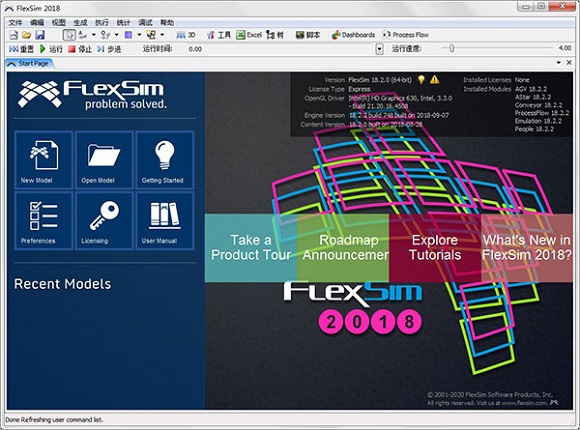Click the Take a Product Tour banner
Screen dimensions: 580x430
[x=251, y=248]
